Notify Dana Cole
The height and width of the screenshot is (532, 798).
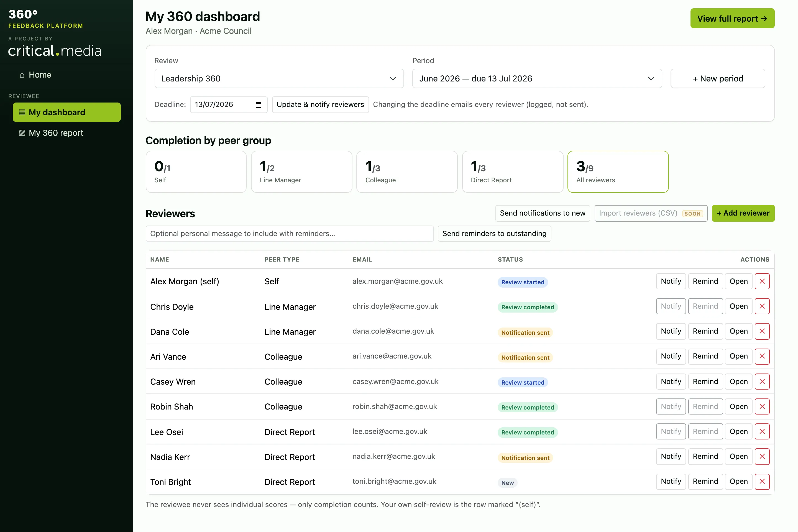pos(671,331)
